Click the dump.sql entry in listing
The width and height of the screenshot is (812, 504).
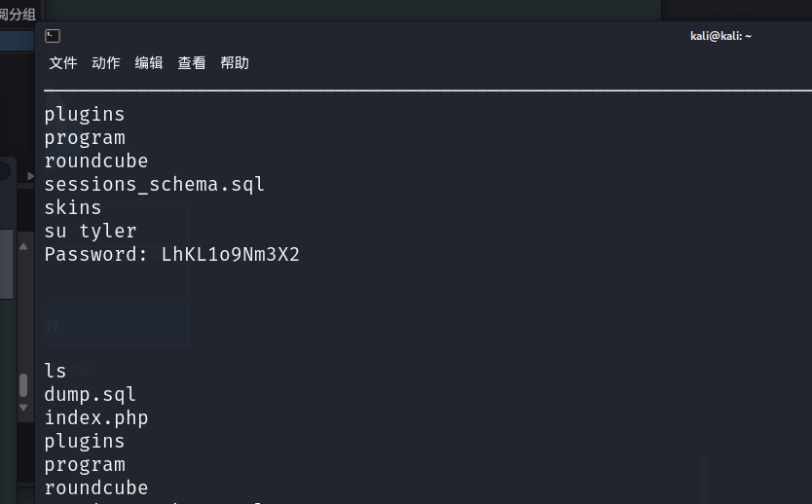[x=91, y=395]
